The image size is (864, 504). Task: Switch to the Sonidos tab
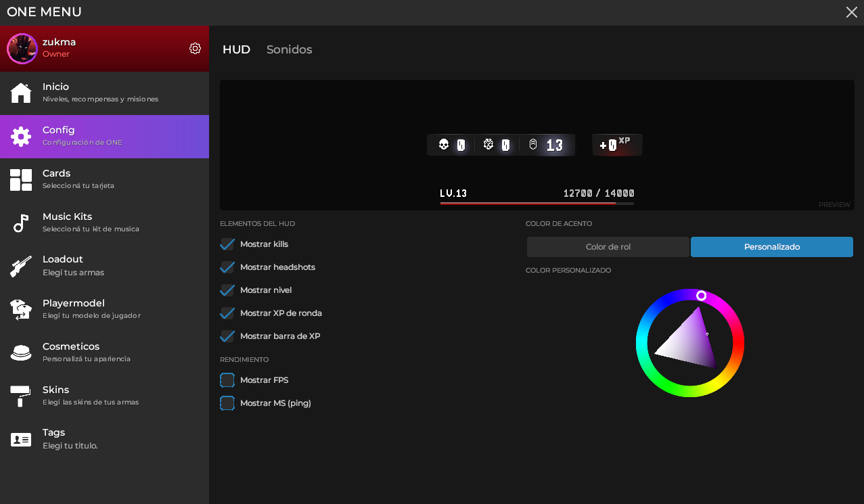tap(289, 50)
